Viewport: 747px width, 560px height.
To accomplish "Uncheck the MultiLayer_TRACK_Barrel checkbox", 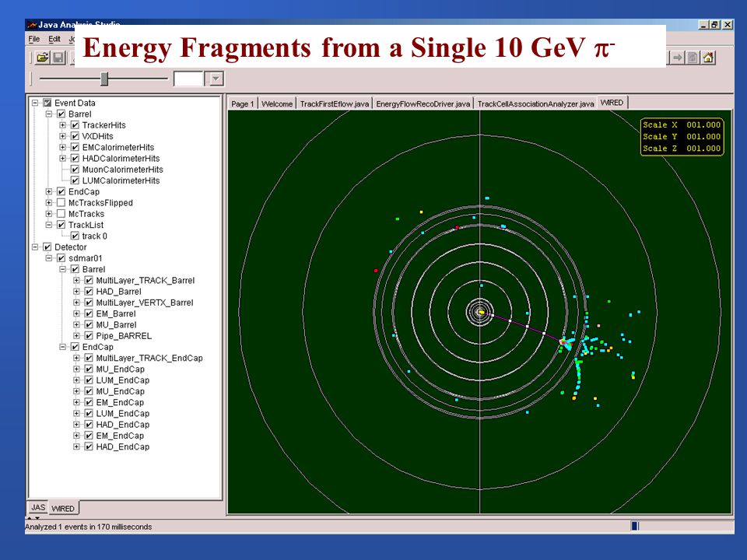I will click(x=89, y=281).
